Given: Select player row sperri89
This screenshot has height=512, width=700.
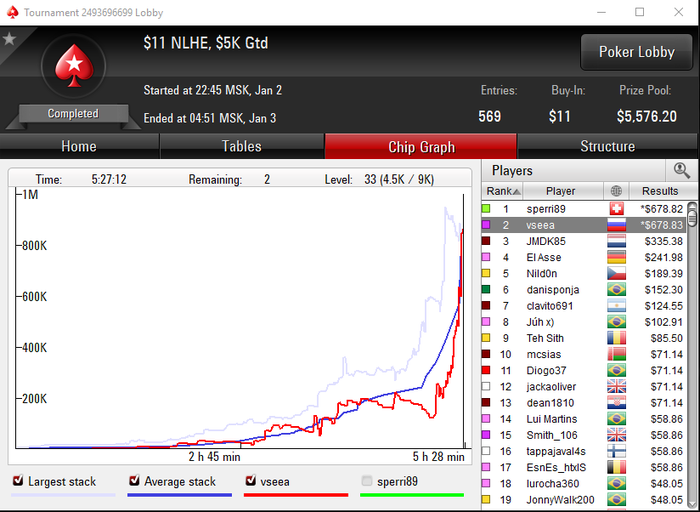Looking at the screenshot, I should point(584,208).
